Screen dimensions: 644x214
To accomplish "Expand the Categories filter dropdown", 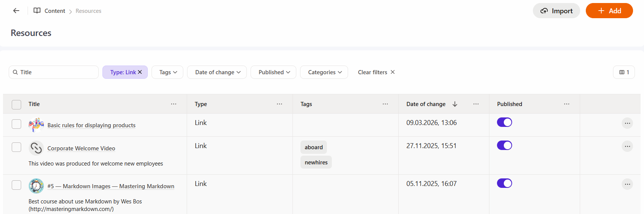I will (x=324, y=72).
